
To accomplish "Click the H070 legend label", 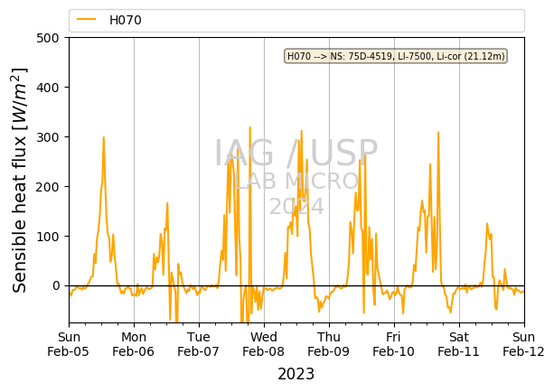I will [126, 20].
